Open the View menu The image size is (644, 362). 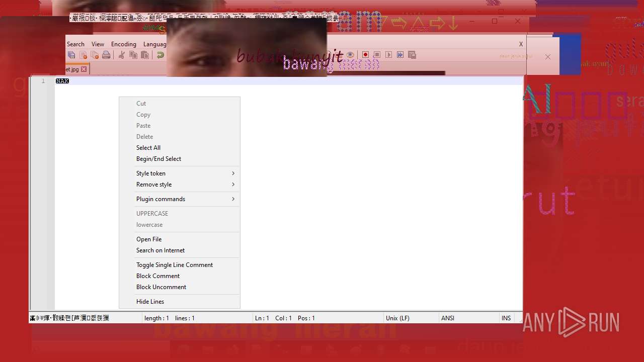(98, 44)
